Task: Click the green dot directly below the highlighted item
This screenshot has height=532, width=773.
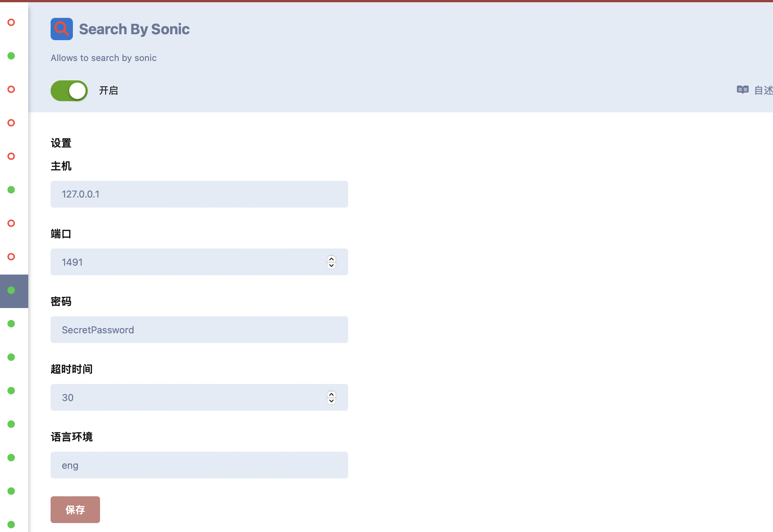Action: coord(12,324)
